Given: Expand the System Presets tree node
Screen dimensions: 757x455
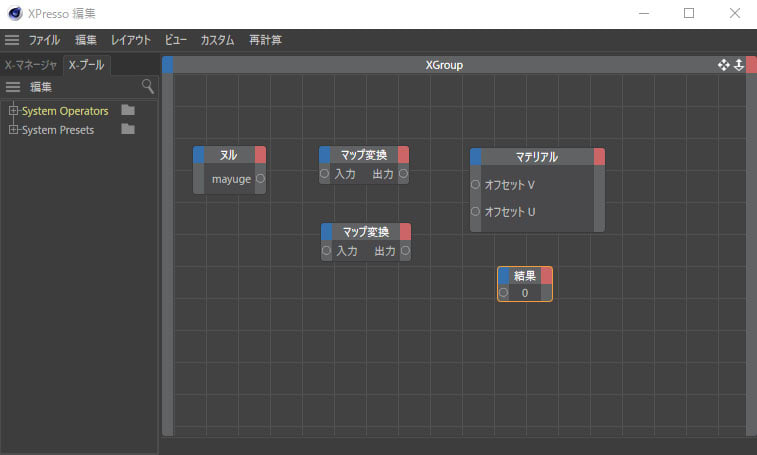Looking at the screenshot, I should click(x=14, y=129).
